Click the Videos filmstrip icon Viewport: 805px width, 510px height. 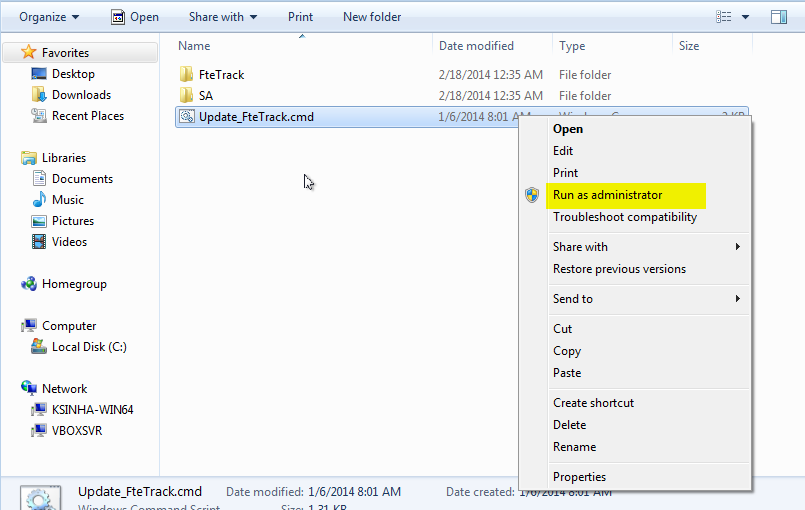click(39, 241)
